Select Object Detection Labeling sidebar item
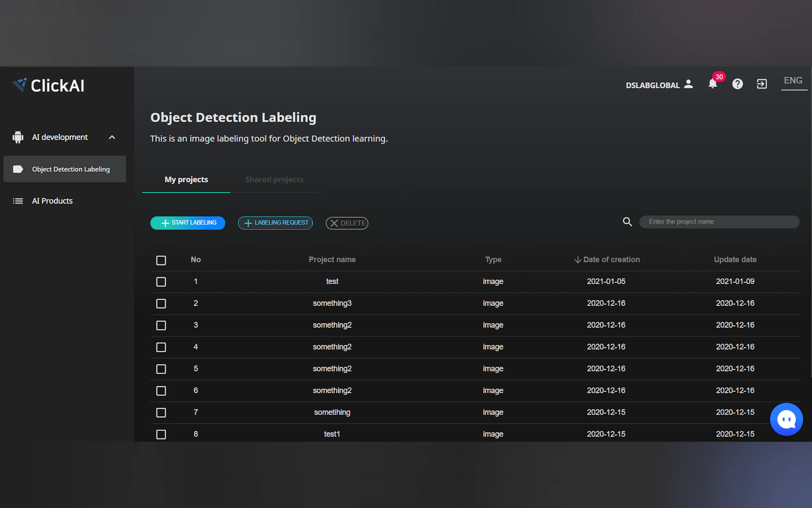812x508 pixels. point(65,169)
